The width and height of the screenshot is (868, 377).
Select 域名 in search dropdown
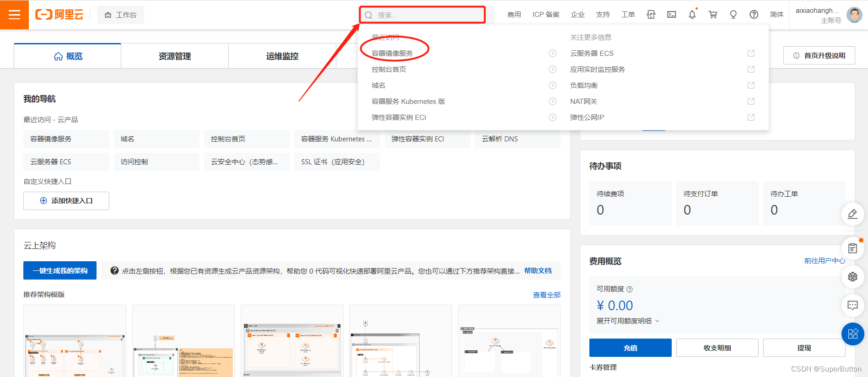tap(378, 86)
